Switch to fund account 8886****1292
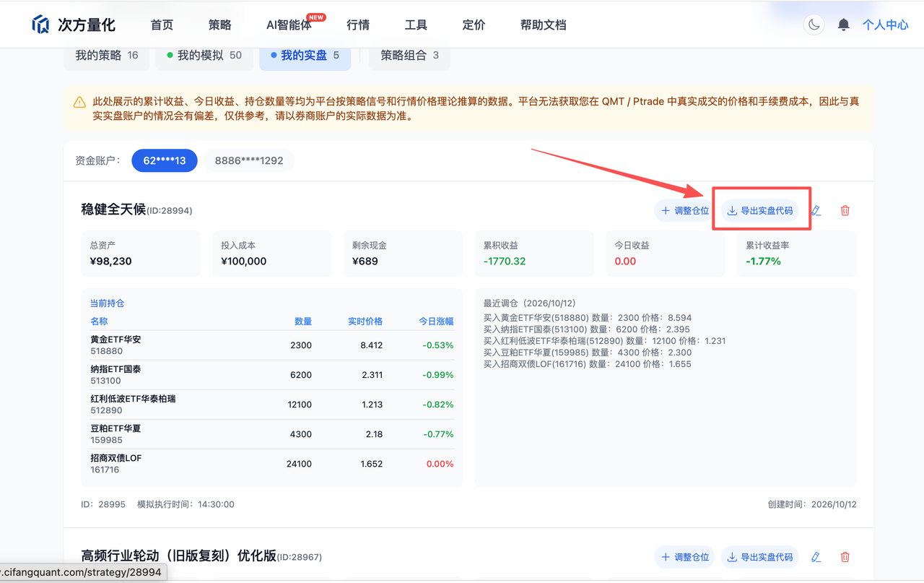Screen dimensions: 924x583 tap(249, 160)
